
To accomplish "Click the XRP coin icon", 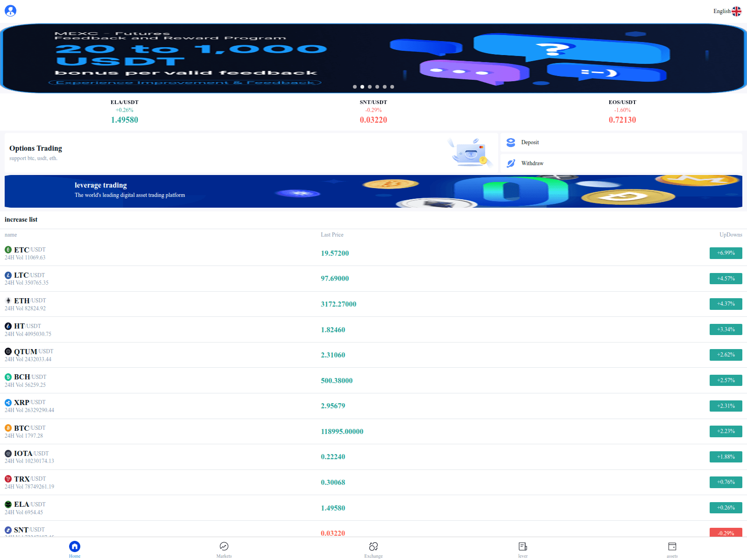I will pyautogui.click(x=8, y=402).
